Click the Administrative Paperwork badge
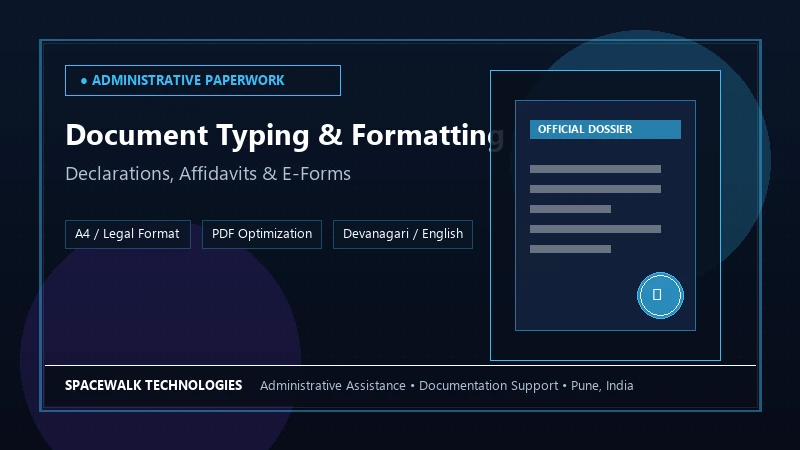The height and width of the screenshot is (450, 800). pyautogui.click(x=203, y=80)
